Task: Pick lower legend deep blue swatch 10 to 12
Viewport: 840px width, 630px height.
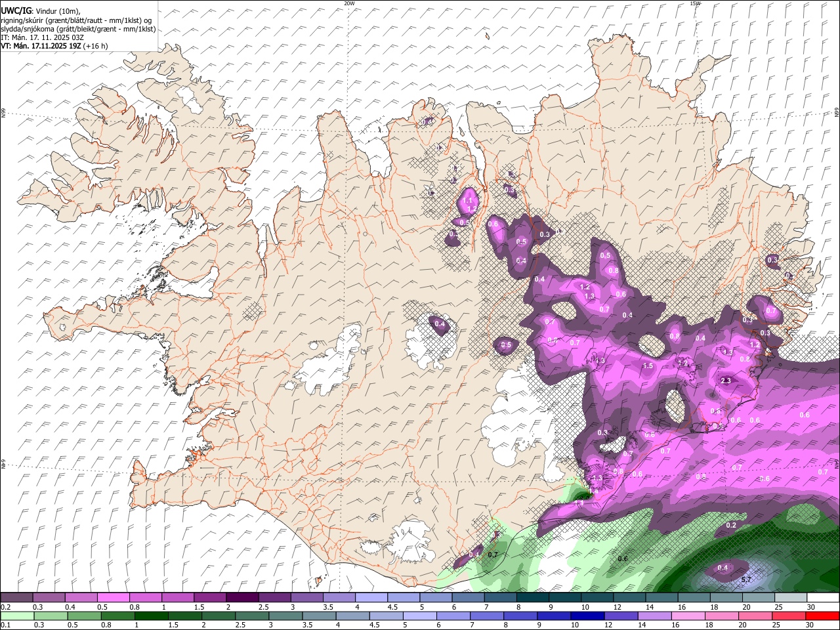Action: 588,616
